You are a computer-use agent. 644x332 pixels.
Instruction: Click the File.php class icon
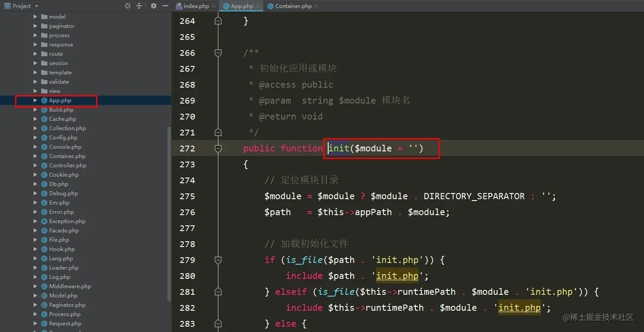tap(44, 240)
